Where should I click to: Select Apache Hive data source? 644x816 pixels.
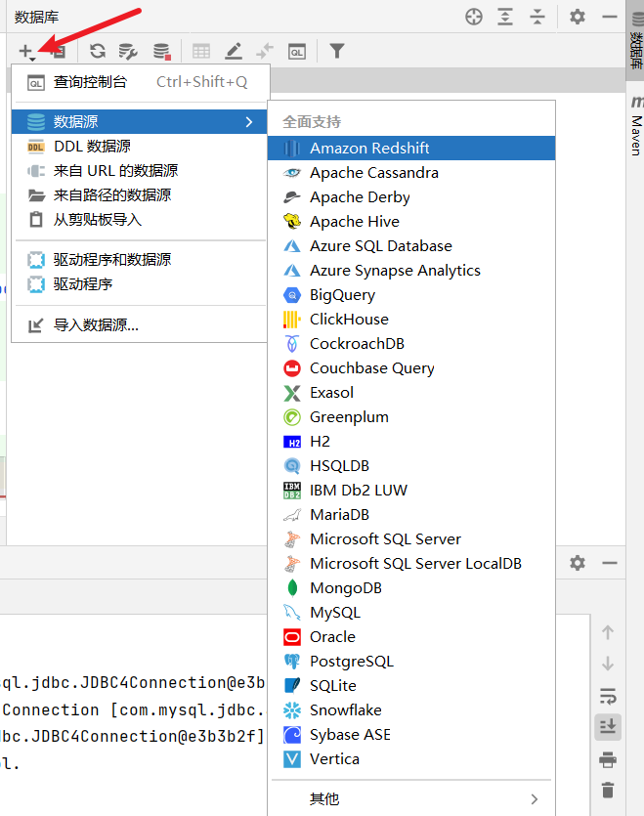[x=411, y=222]
